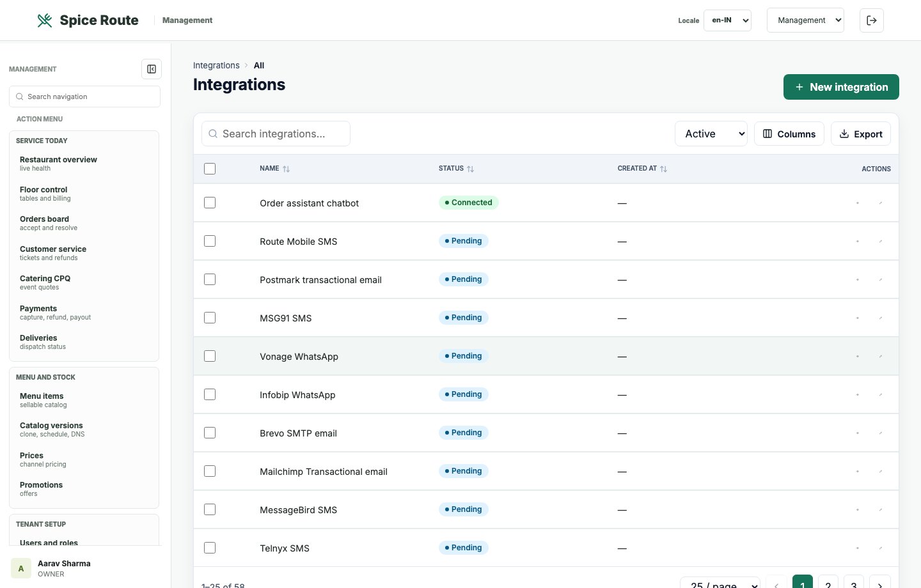Toggle the select-all checkbox in table header
Viewport: 921px width, 588px height.
click(x=210, y=169)
